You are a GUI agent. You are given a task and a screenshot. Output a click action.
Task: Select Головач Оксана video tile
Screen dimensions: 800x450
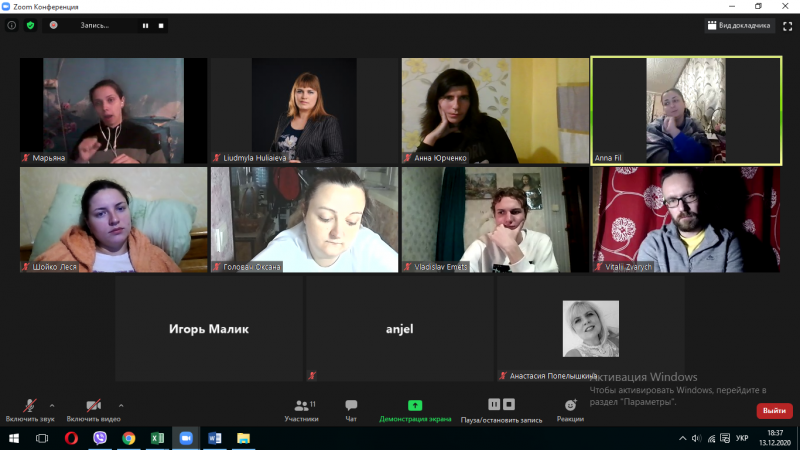pos(305,219)
